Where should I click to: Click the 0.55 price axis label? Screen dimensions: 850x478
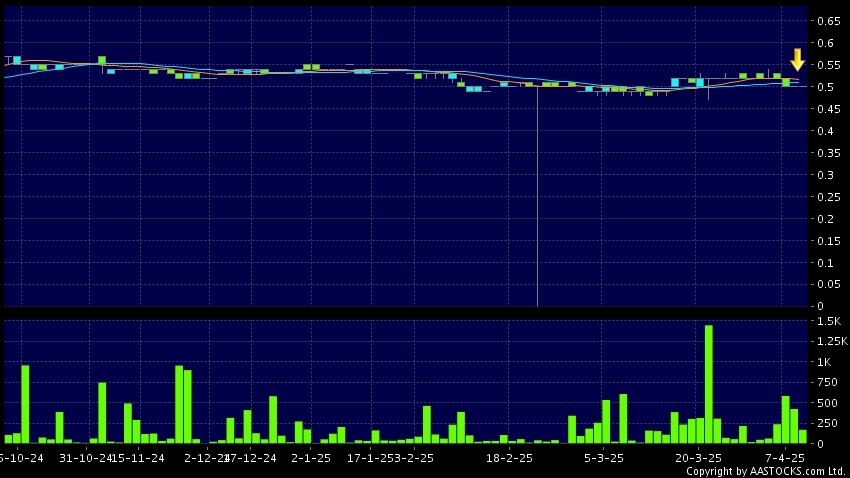click(829, 65)
